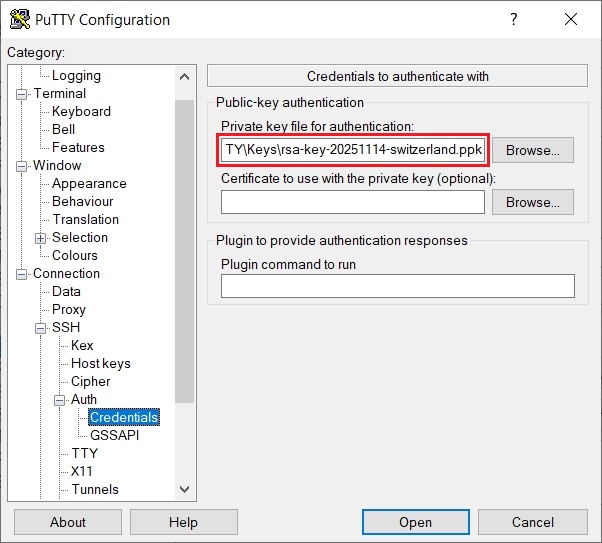The image size is (602, 543).
Task: Collapse the Auth tree node
Action: [x=59, y=400]
